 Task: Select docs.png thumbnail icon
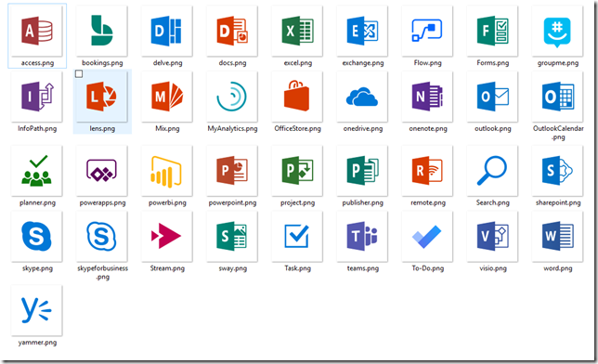232,31
